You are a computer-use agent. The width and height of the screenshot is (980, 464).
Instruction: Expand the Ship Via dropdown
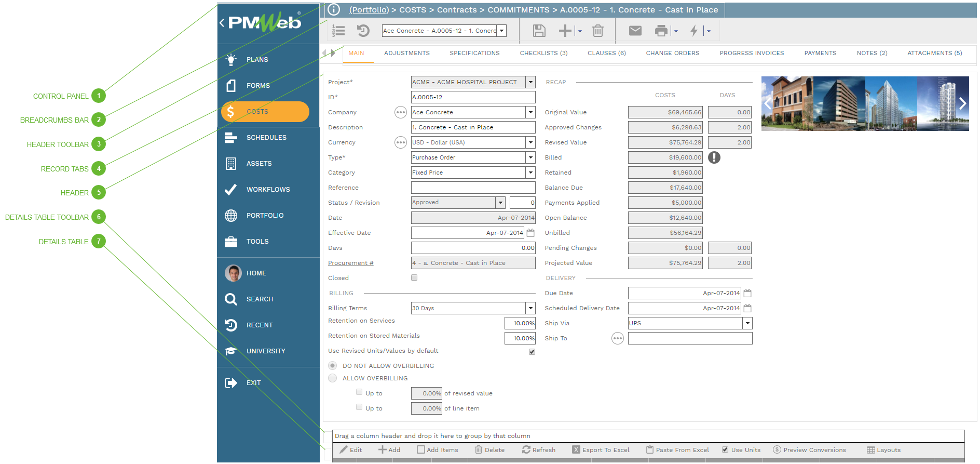click(x=747, y=323)
